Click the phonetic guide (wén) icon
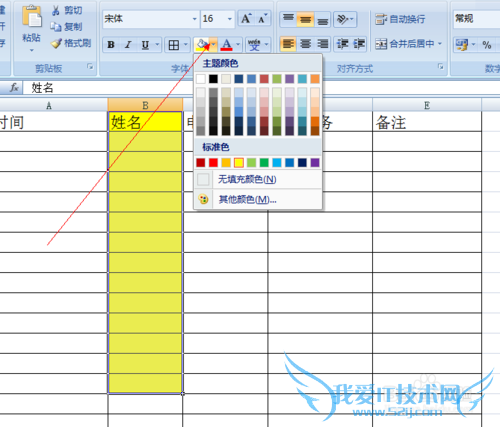 [x=254, y=45]
